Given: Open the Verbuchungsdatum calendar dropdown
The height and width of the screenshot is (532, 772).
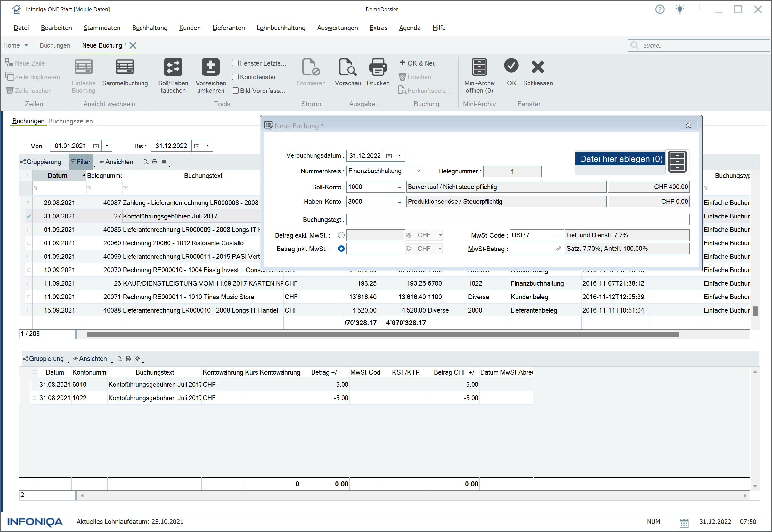Looking at the screenshot, I should [x=399, y=156].
